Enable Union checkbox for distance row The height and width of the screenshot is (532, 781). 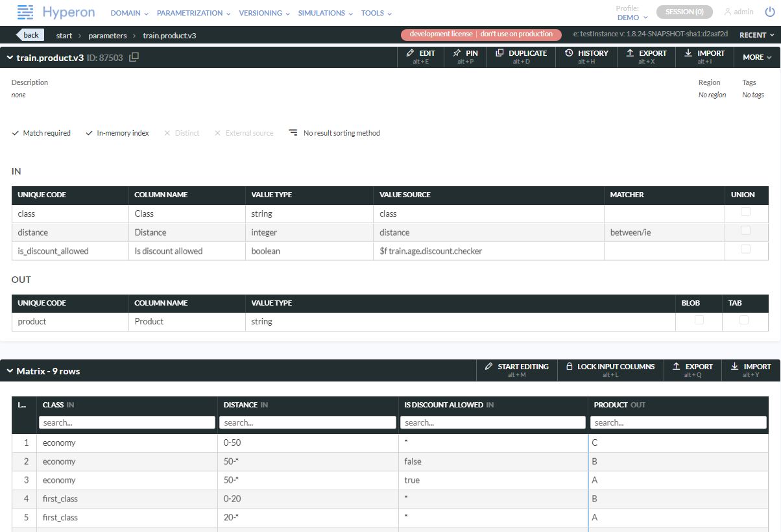(x=745, y=230)
